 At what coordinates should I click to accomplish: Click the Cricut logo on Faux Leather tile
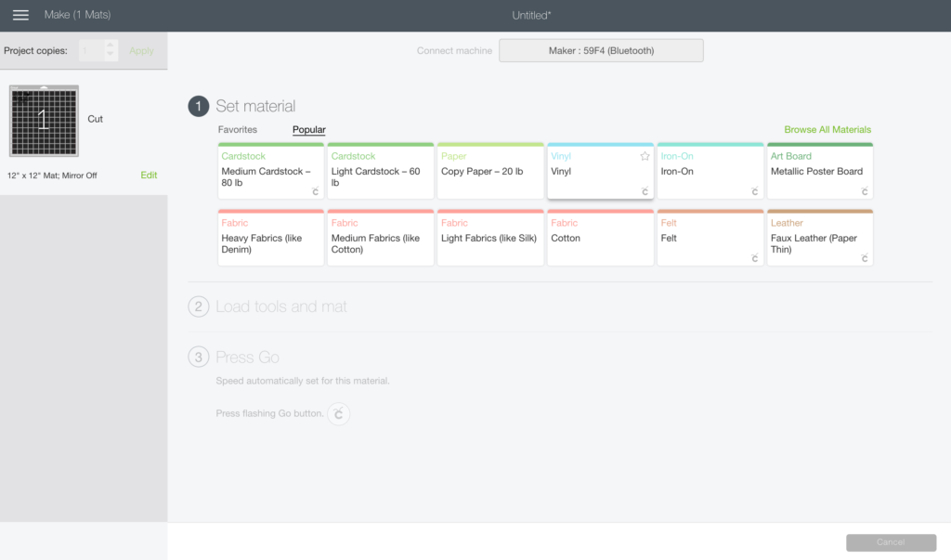[865, 258]
